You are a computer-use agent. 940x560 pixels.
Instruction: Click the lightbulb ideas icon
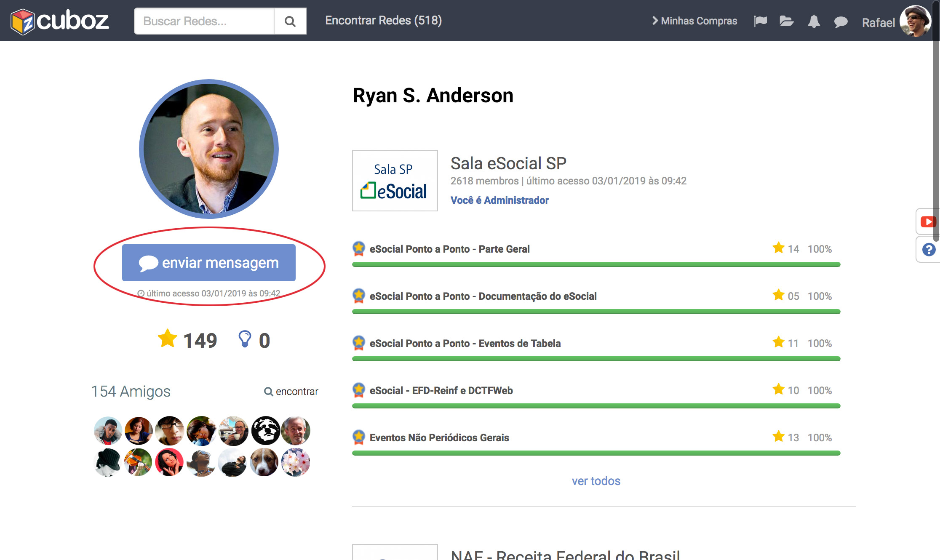coord(245,339)
